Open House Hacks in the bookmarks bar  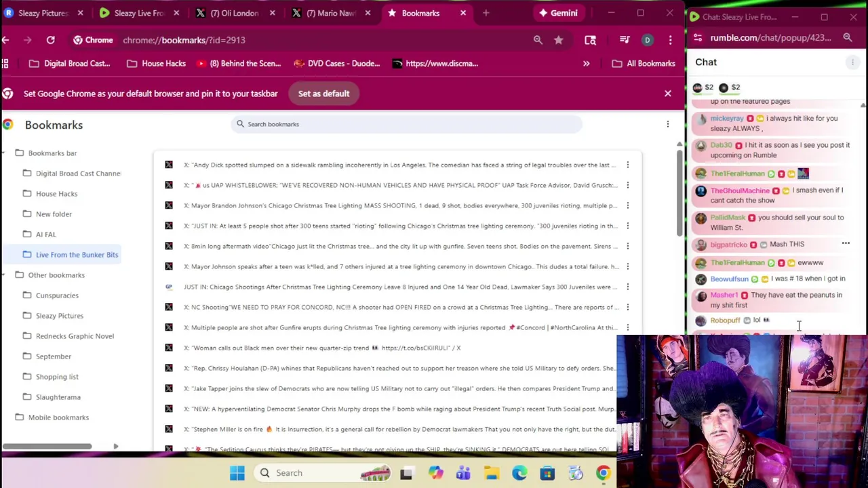pyautogui.click(x=156, y=64)
